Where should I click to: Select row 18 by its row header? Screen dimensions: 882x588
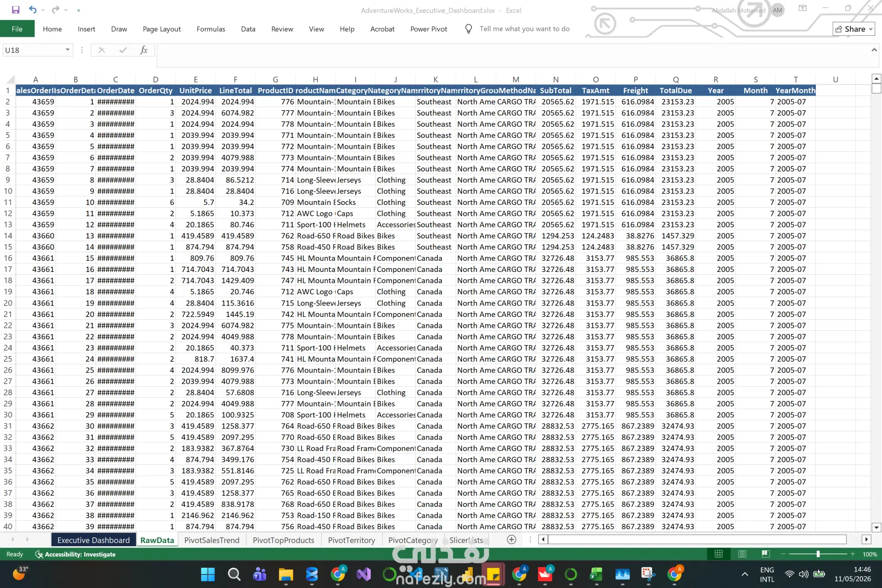coord(8,280)
